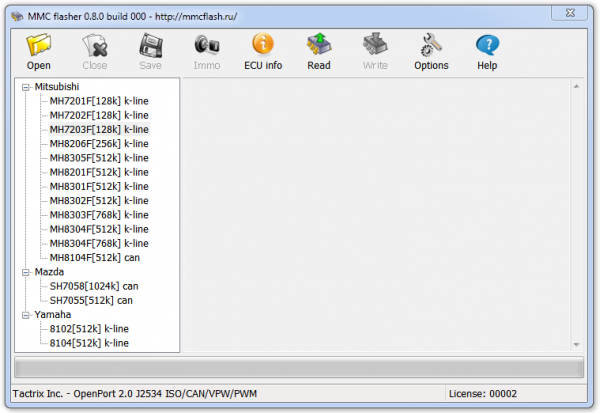
Task: Select the Mitsubishi group label
Action: 57,87
